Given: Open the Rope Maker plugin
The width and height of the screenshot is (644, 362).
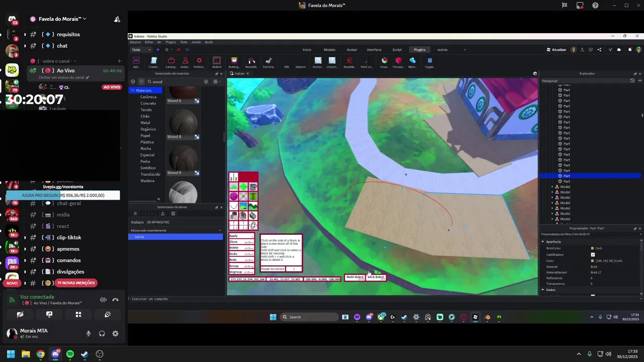Looking at the screenshot, I should tap(350, 62).
